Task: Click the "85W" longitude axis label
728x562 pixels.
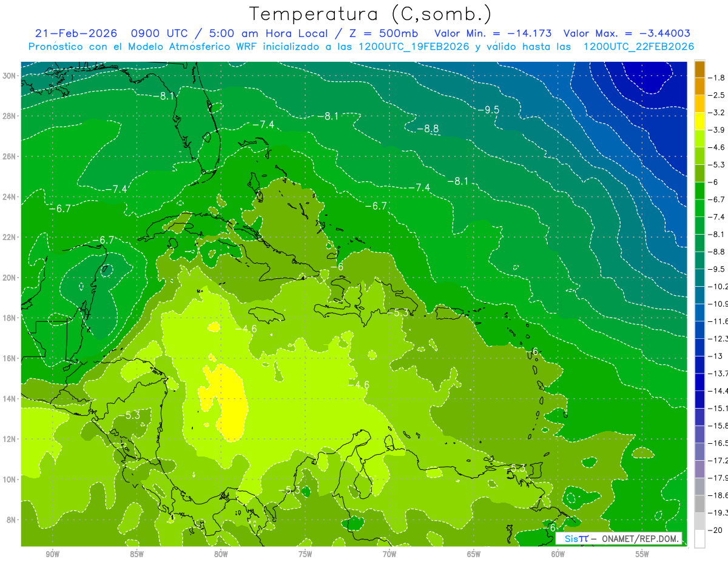Action: (x=136, y=554)
